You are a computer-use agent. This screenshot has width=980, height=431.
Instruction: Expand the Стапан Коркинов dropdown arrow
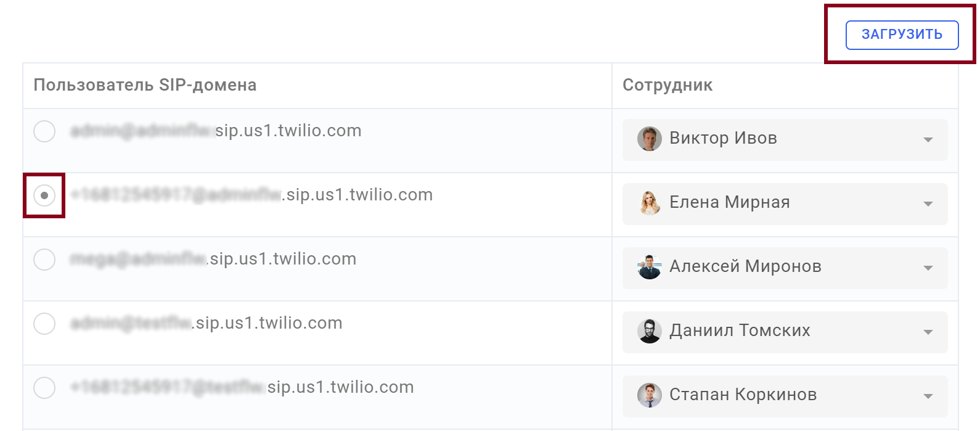(928, 396)
